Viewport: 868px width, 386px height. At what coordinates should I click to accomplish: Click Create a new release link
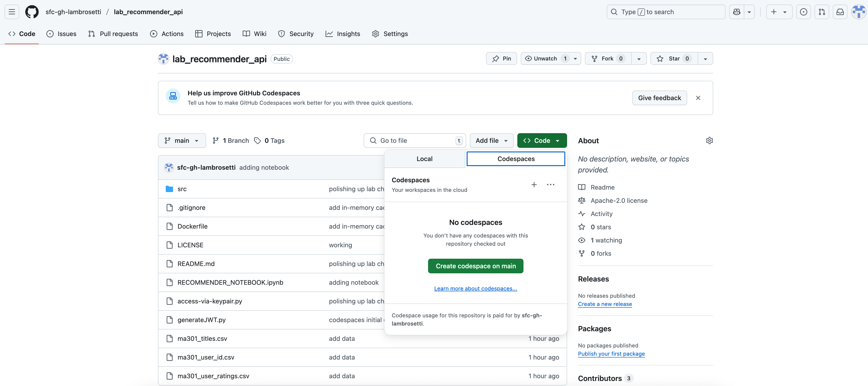[605, 304]
